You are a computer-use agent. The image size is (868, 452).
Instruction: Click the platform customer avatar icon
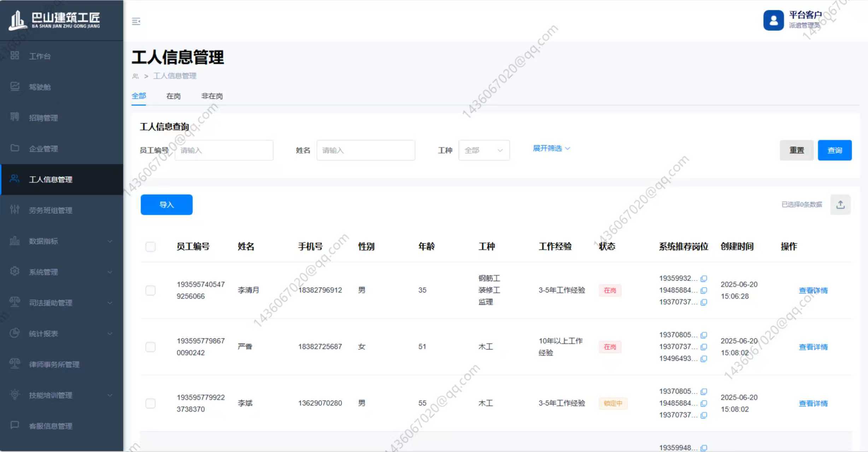(x=773, y=20)
